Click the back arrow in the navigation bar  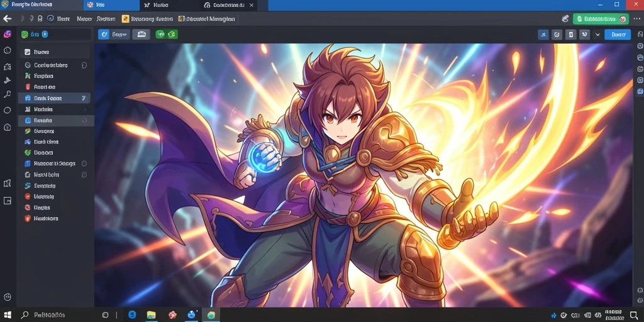(x=7, y=18)
